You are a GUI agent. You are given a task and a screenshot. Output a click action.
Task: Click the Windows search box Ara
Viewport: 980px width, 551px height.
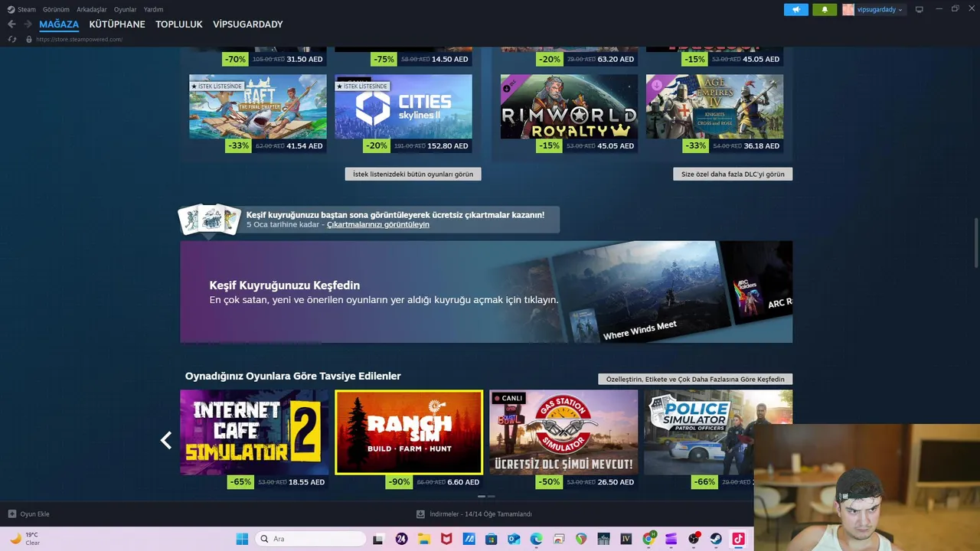click(x=309, y=539)
